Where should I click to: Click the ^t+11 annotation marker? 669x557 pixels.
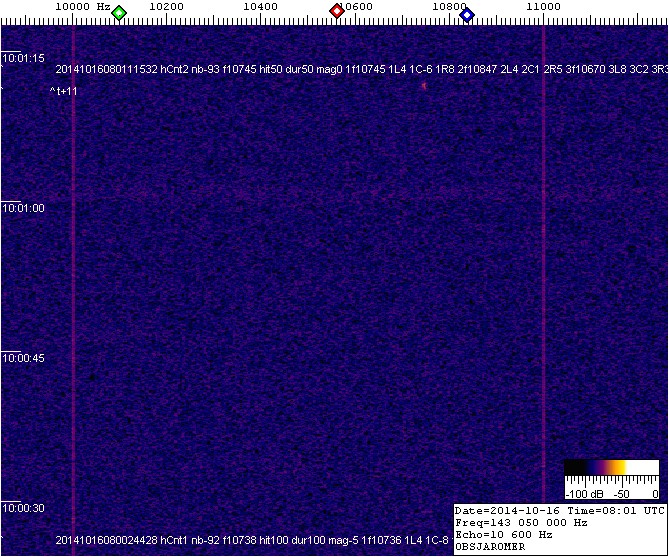coord(64,92)
